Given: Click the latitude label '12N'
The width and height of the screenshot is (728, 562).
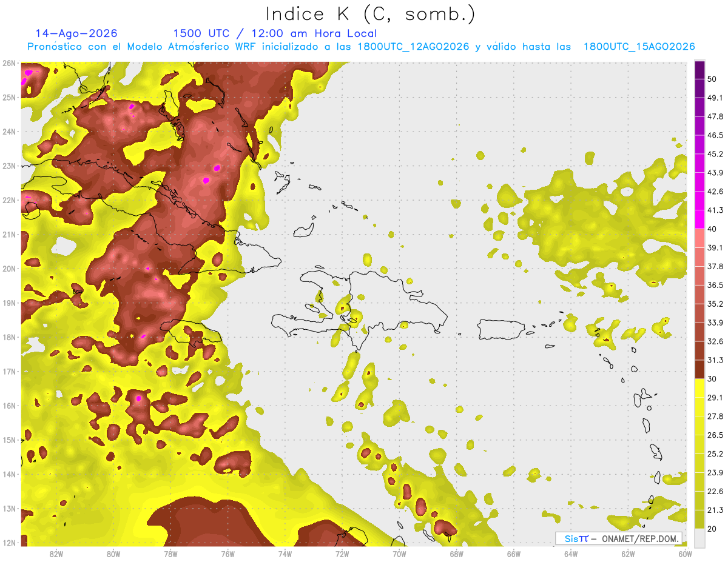Looking at the screenshot, I should tap(8, 543).
